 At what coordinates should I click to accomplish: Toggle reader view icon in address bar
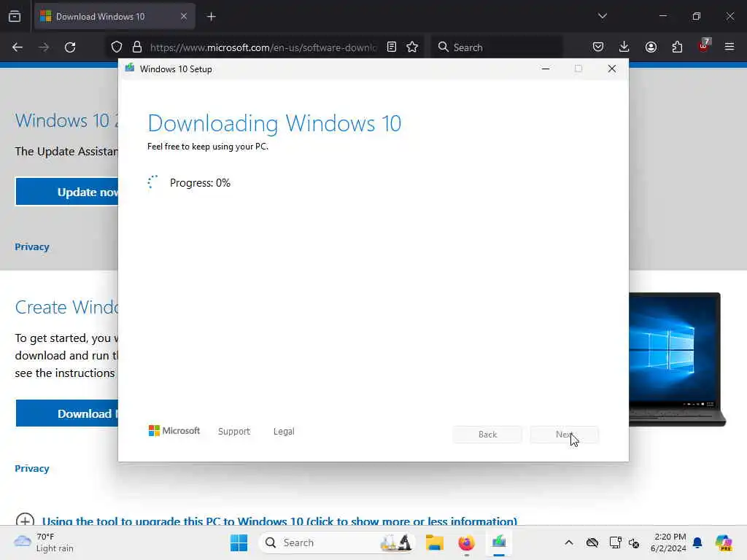392,47
